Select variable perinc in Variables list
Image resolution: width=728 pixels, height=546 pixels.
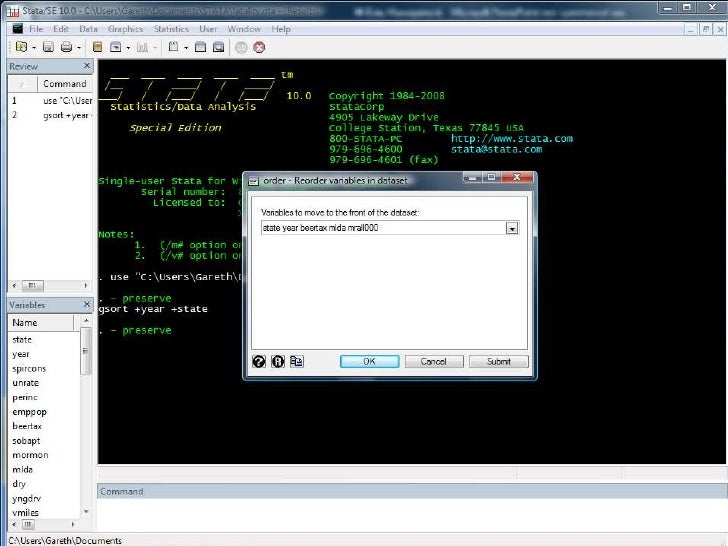(25, 397)
